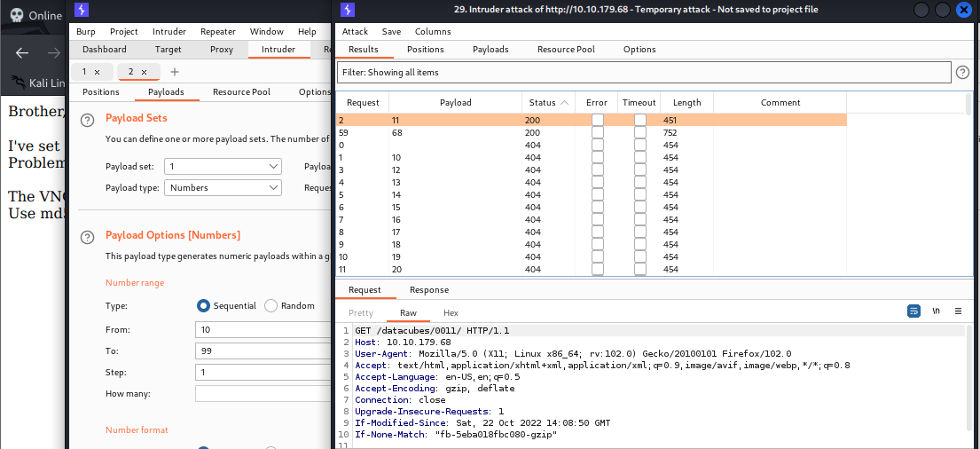980x449 pixels.
Task: Open the Repeater menu
Action: [218, 31]
